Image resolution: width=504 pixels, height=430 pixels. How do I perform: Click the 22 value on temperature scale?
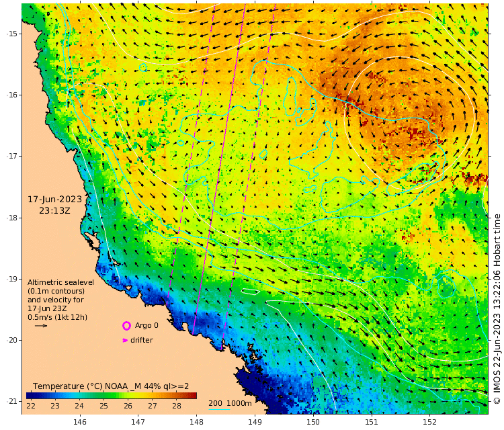31,406
